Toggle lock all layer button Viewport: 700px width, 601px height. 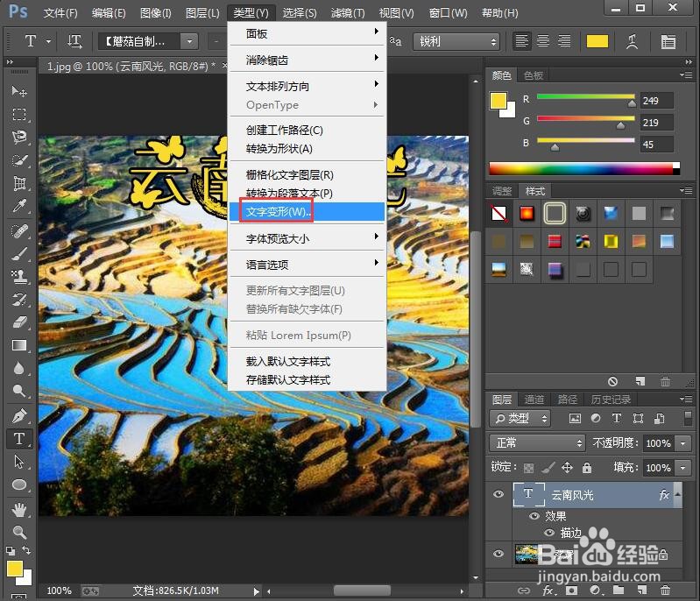(x=587, y=468)
